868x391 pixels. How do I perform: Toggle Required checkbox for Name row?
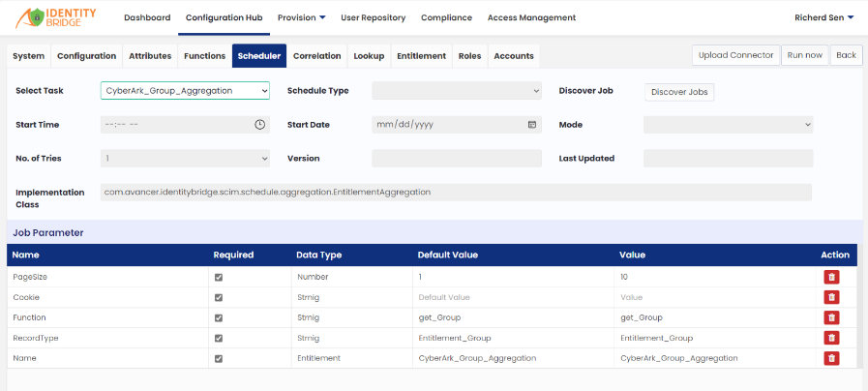coord(219,358)
